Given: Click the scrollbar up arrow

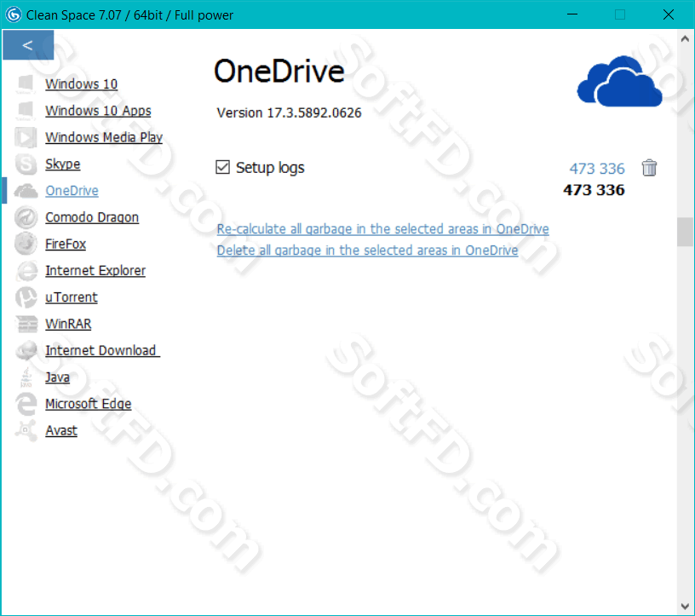Looking at the screenshot, I should click(685, 38).
